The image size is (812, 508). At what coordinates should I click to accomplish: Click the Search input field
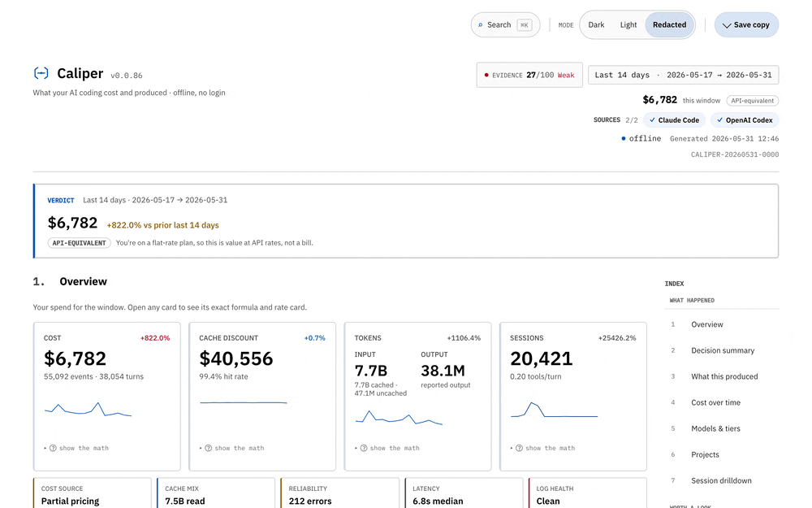[505, 25]
